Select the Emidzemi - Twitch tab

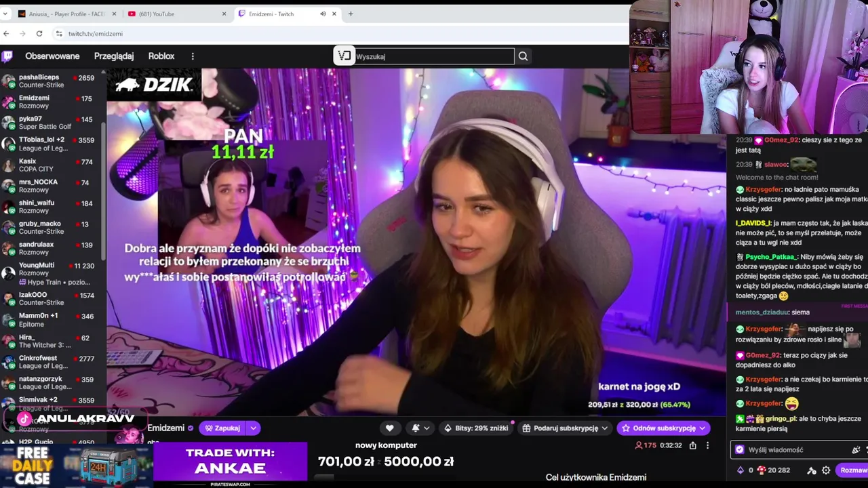pos(287,14)
